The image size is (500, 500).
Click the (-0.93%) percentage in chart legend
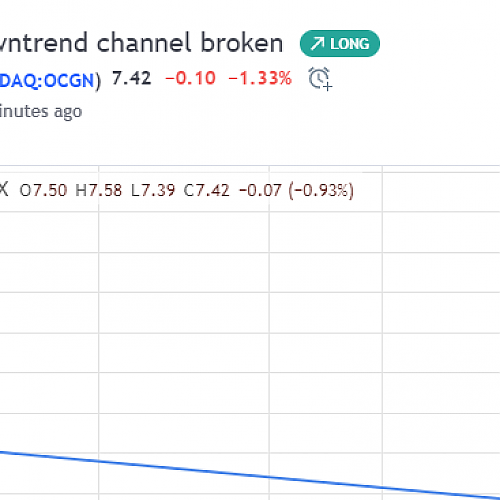321,190
